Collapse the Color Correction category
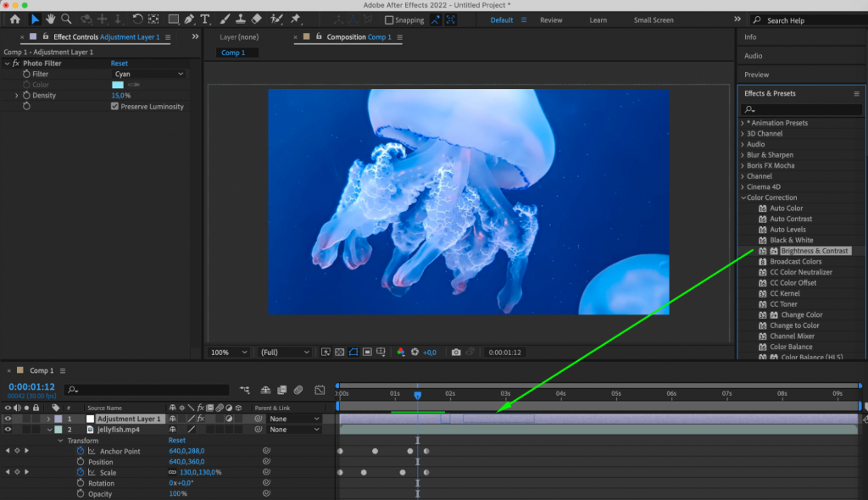Viewport: 868px width, 500px height. (743, 197)
